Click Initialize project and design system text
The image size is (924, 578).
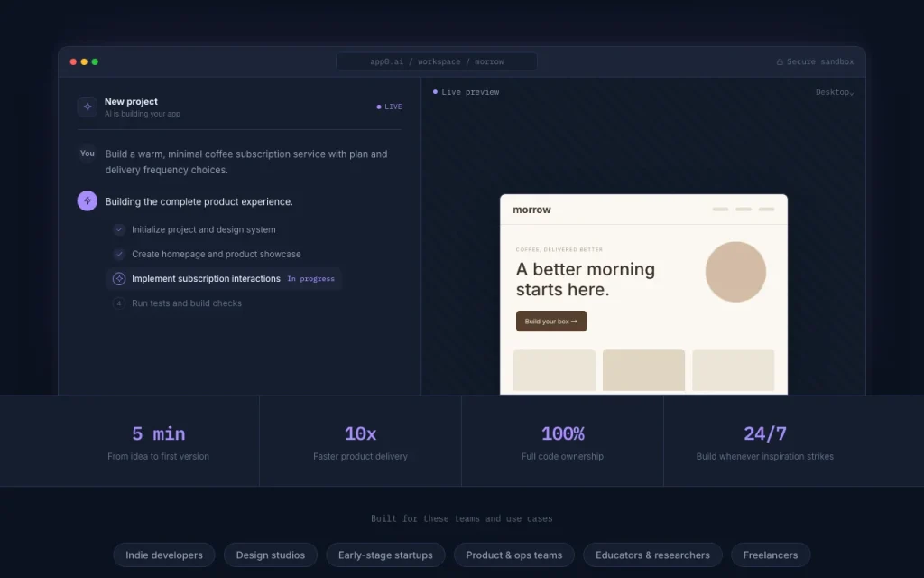point(203,229)
